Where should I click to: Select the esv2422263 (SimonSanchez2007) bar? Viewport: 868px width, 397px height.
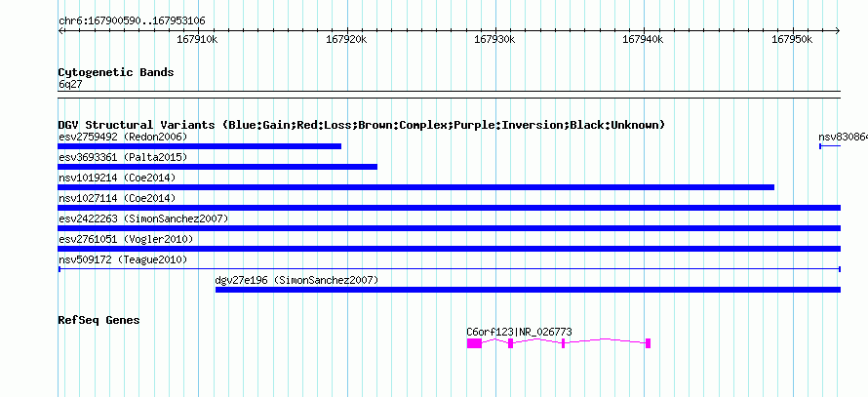449,228
